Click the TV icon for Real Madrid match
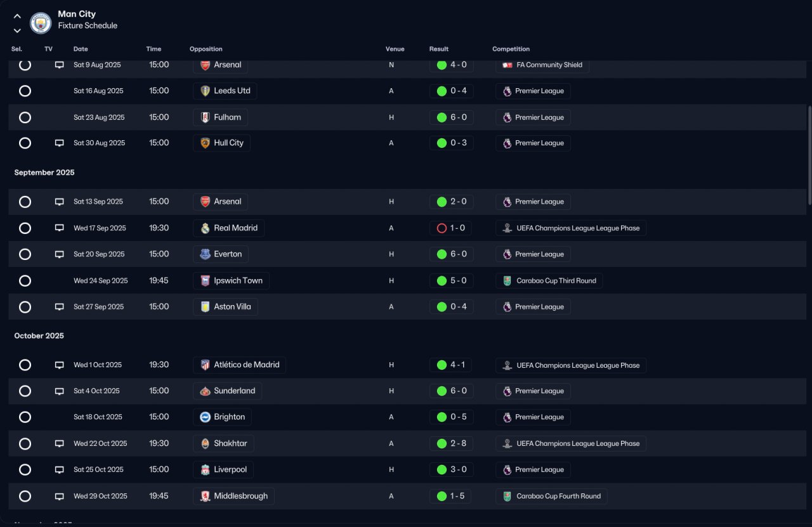 pos(60,228)
